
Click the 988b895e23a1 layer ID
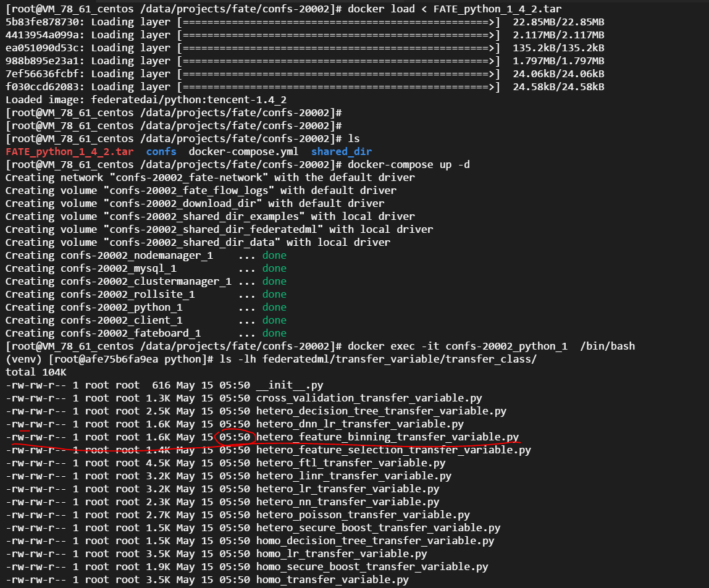coord(42,61)
